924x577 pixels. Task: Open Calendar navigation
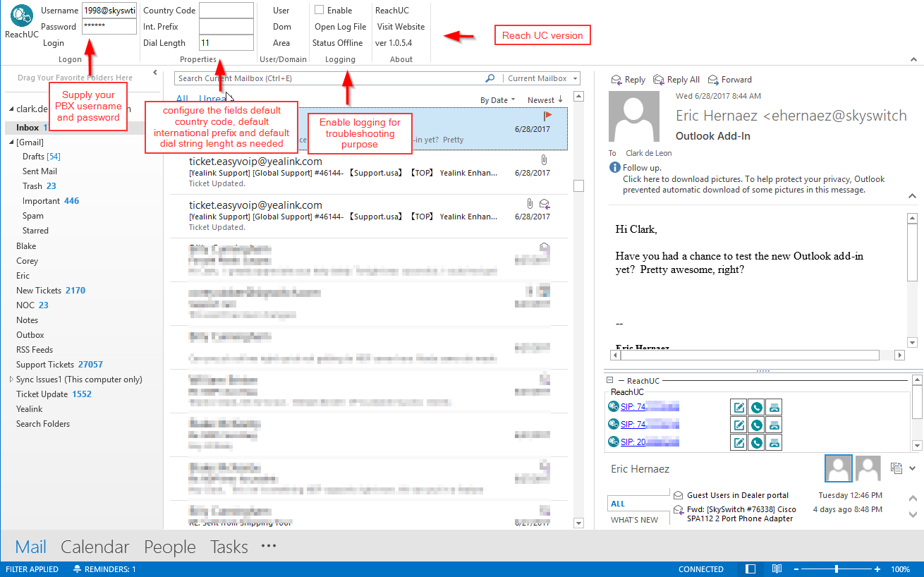(95, 547)
